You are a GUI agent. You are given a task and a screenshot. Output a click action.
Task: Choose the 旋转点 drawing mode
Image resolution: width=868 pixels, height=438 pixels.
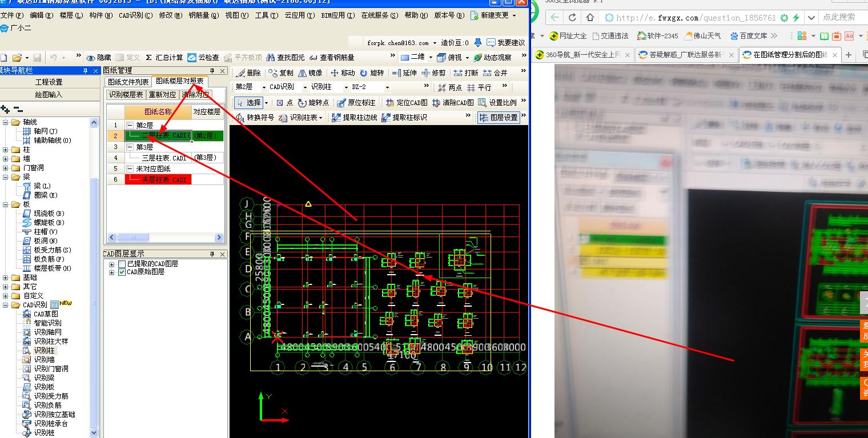pyautogui.click(x=314, y=103)
